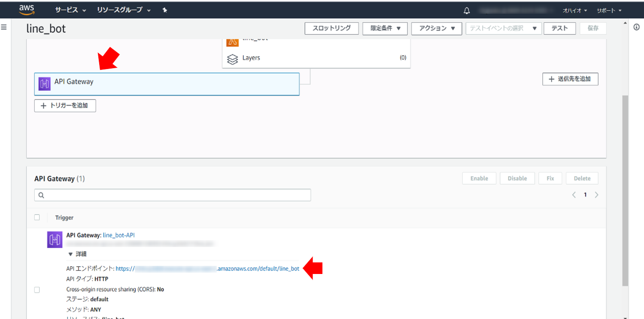Open the API endpoint URL link
Screen dimensions: 644x319
tap(207, 269)
